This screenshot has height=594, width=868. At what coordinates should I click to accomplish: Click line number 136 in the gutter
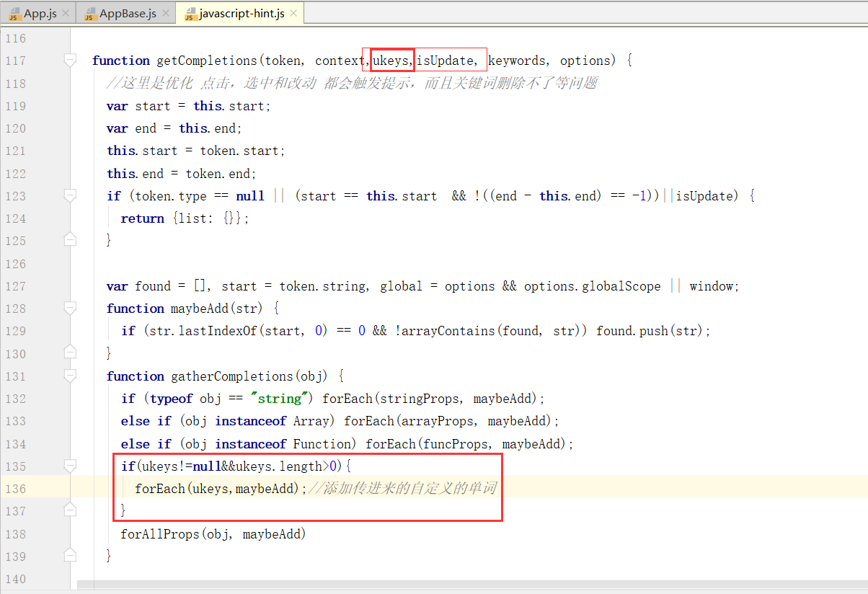[15, 489]
